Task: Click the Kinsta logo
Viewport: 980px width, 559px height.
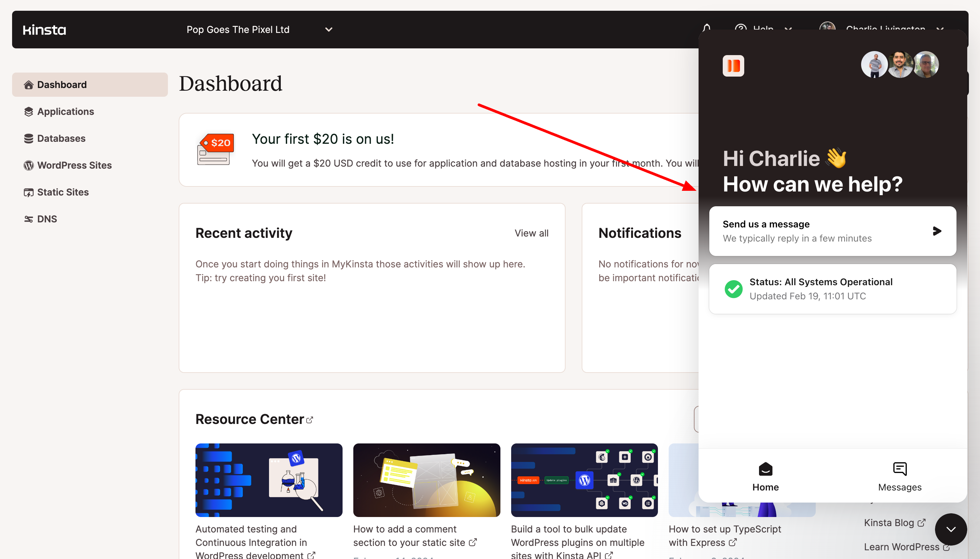Action: [44, 30]
